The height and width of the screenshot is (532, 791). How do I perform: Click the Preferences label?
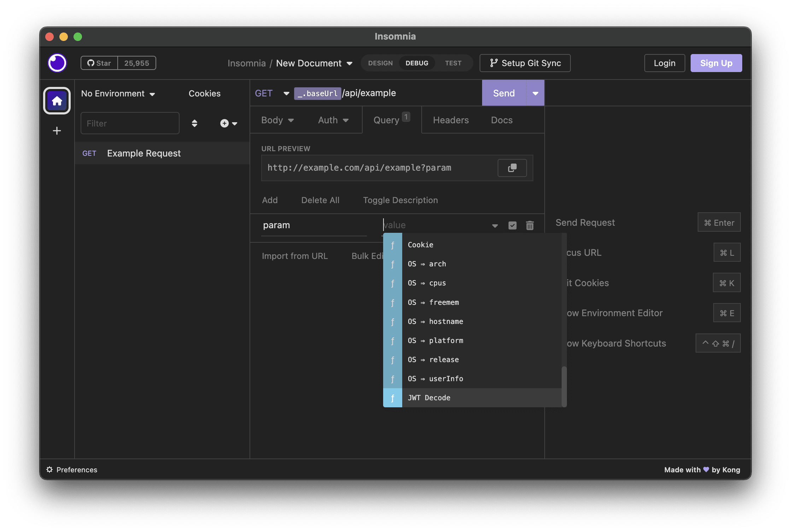pyautogui.click(x=77, y=469)
